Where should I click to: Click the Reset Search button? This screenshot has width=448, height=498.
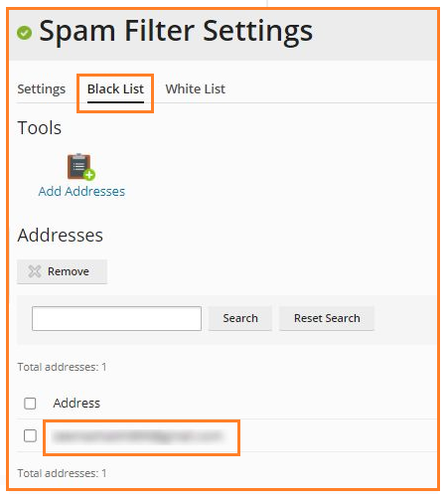[x=327, y=318]
